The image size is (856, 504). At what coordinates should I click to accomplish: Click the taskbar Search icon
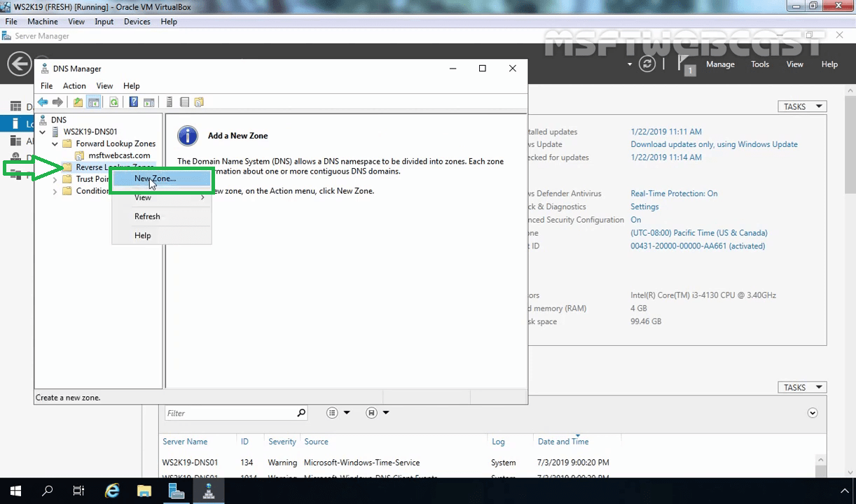coord(48,491)
